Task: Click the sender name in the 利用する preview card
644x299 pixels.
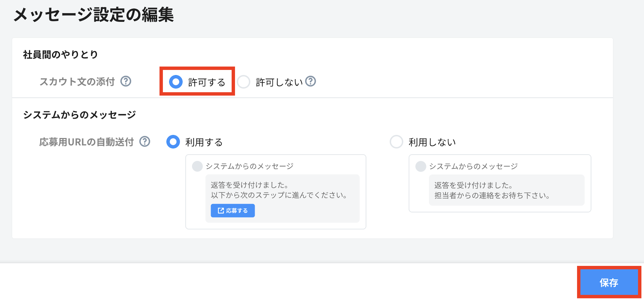Action: click(249, 166)
